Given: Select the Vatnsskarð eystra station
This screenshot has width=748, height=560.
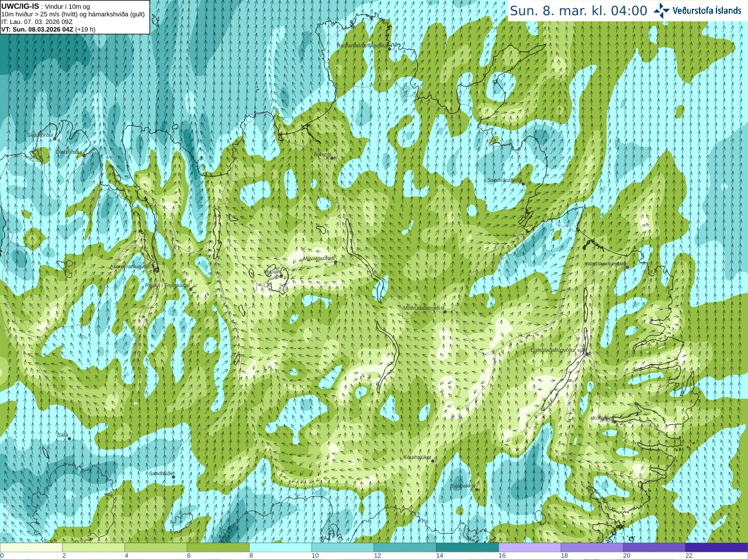Looking at the screenshot, I should pos(627,268).
